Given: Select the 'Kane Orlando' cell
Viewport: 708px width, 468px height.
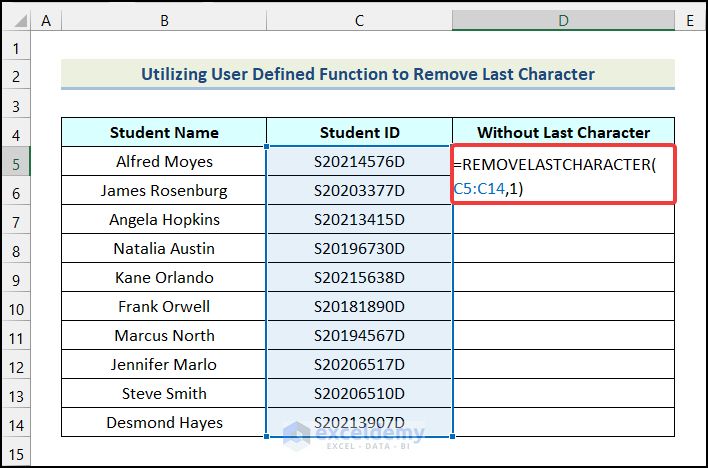Looking at the screenshot, I should (x=164, y=277).
